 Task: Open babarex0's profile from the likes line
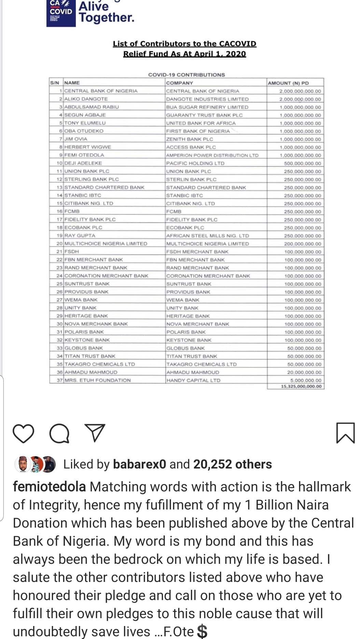139,464
